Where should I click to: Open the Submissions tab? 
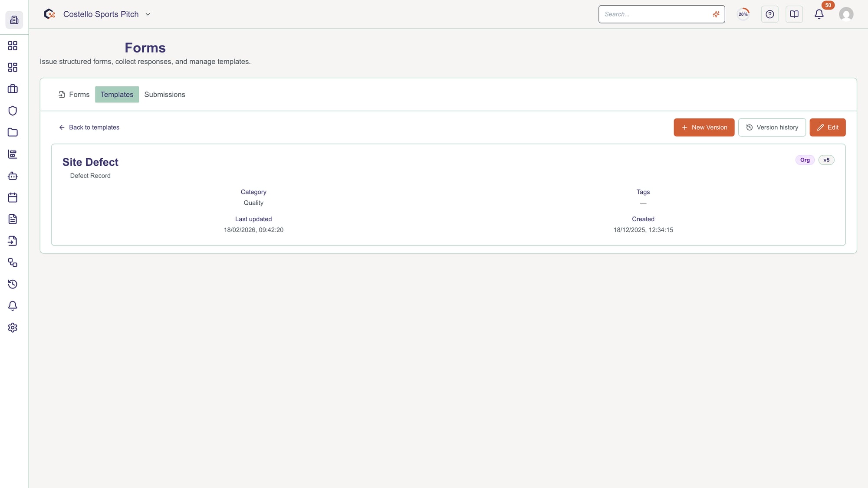(164, 94)
